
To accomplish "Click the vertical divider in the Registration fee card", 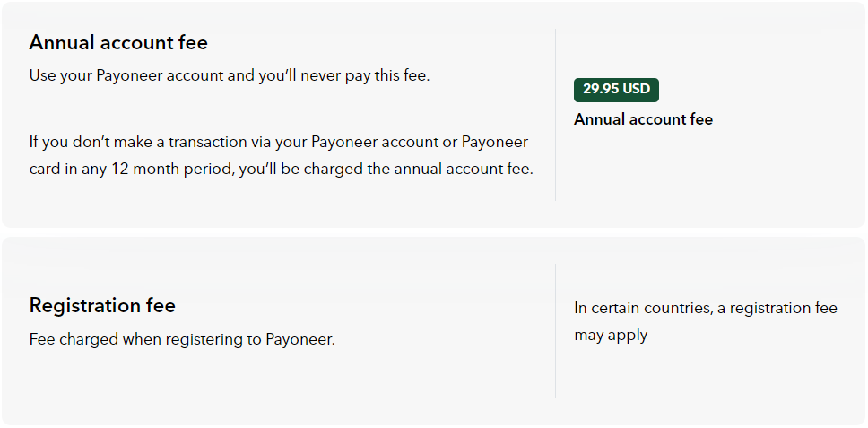I will click(x=555, y=330).
